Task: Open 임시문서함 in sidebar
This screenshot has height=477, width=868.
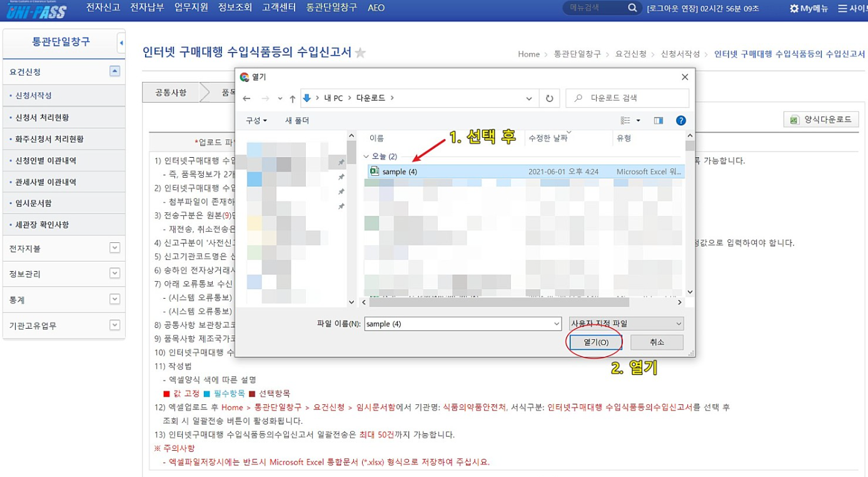Action: 34,203
